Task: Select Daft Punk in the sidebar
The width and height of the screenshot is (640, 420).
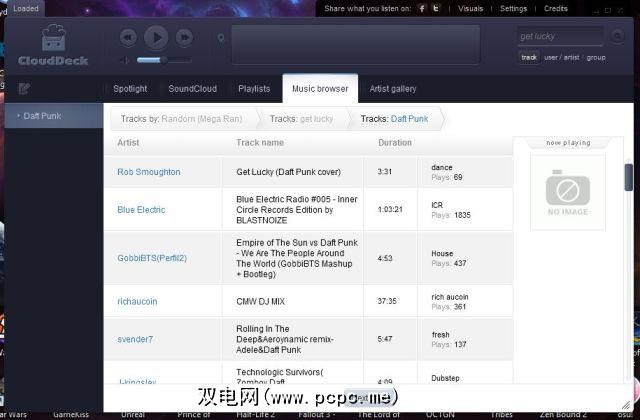Action: pyautogui.click(x=53, y=116)
